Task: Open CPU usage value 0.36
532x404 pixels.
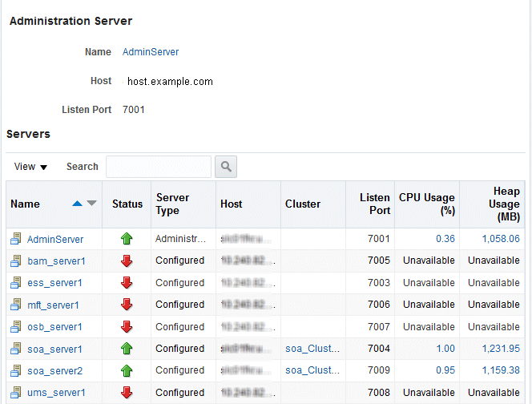Action: pyautogui.click(x=445, y=239)
